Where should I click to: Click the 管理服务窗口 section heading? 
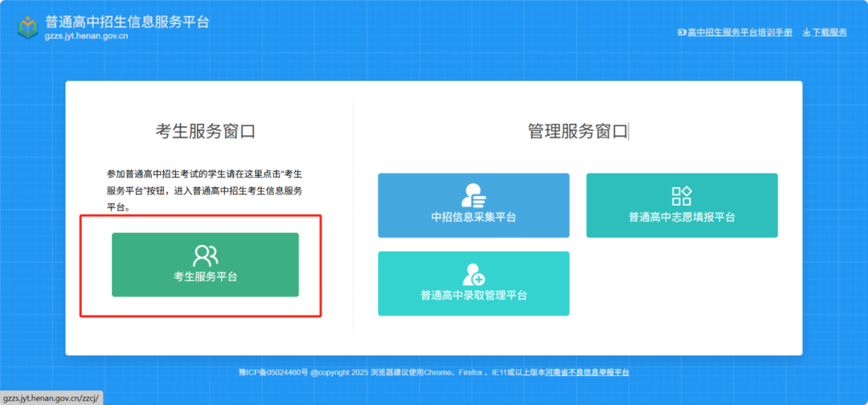(x=577, y=132)
